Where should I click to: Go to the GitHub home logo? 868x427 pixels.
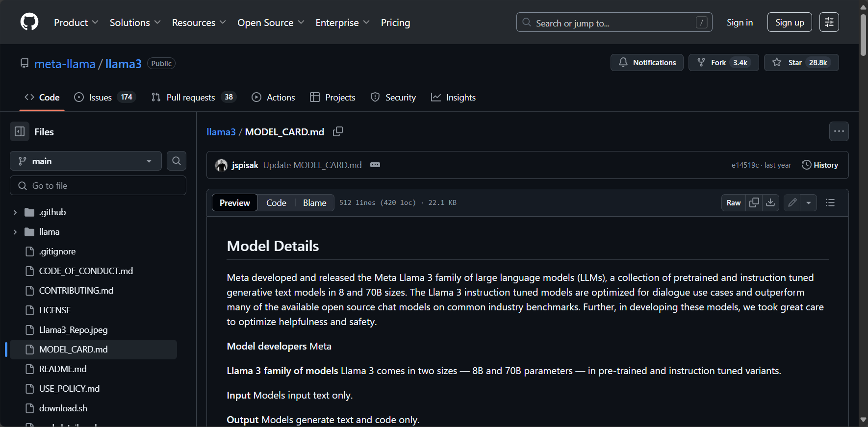click(29, 22)
